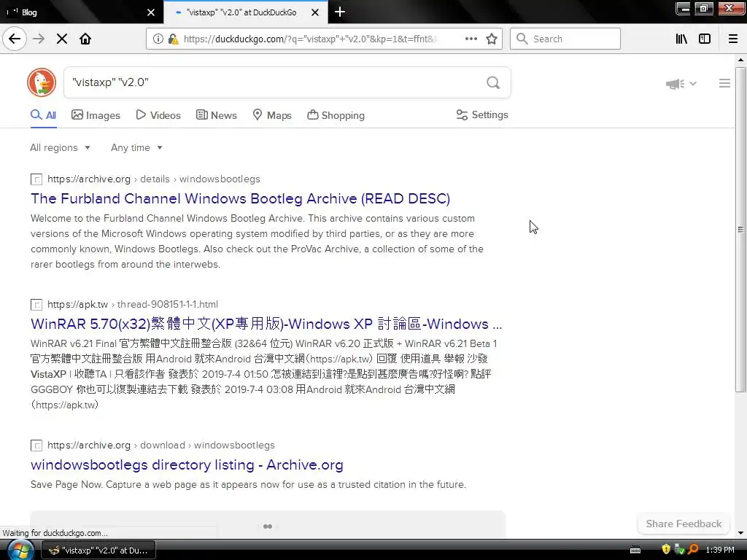This screenshot has width=747, height=560.
Task: Open the Firefox hamburger menu
Action: coord(733,39)
